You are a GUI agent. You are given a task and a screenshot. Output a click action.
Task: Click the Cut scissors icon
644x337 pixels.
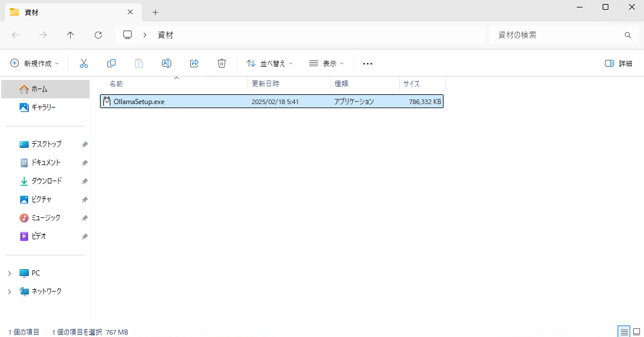84,63
